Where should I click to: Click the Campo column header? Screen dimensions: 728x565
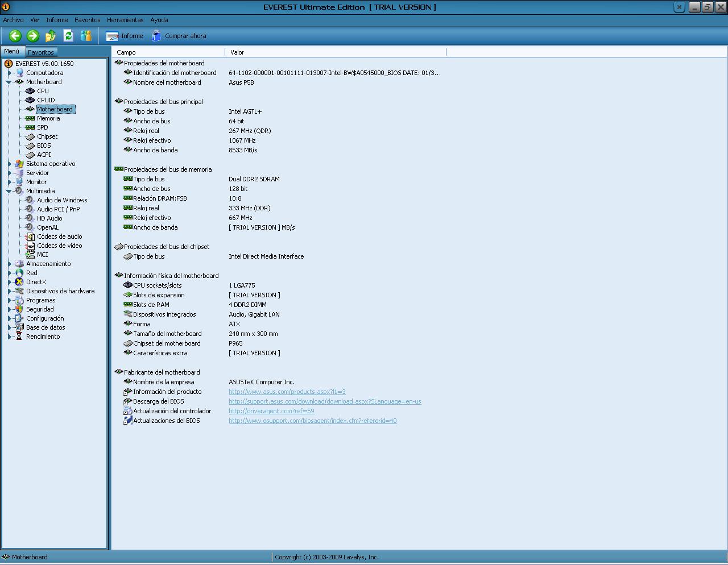pos(168,52)
